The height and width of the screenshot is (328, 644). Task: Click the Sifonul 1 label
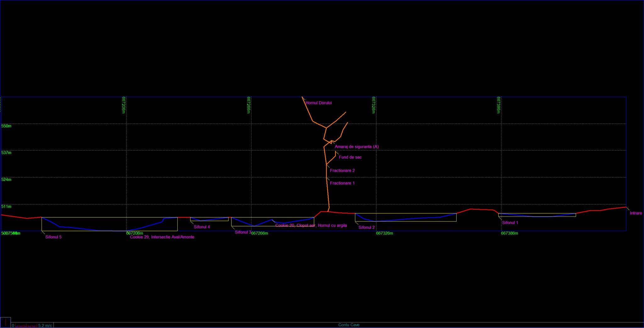click(510, 223)
